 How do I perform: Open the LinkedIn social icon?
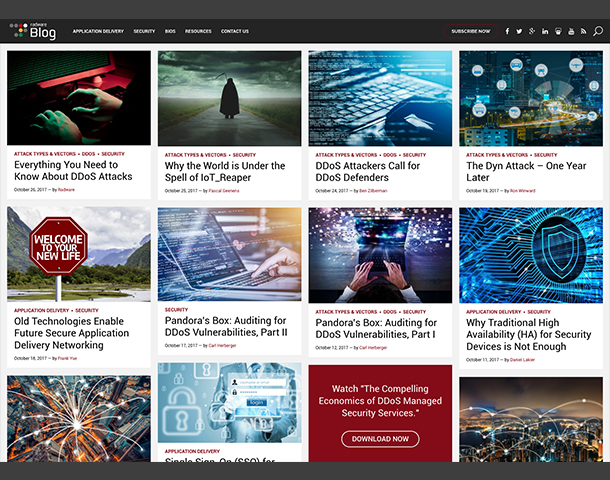(x=545, y=31)
